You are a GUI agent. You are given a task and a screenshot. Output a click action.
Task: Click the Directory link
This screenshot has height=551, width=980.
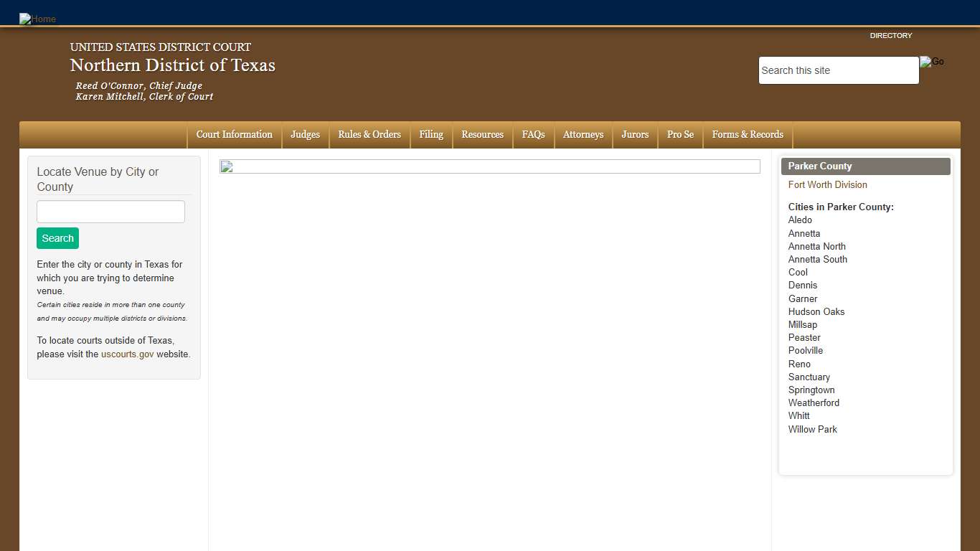click(x=890, y=35)
